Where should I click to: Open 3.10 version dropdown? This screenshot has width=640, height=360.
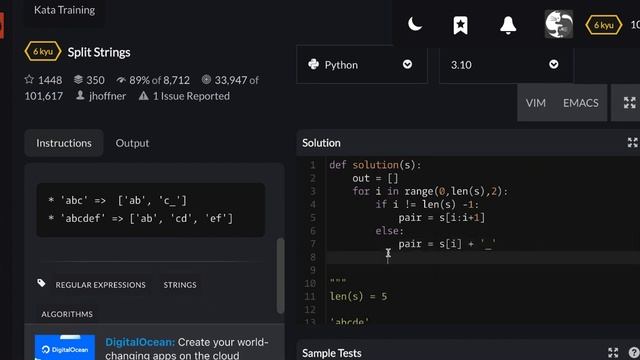(x=506, y=65)
